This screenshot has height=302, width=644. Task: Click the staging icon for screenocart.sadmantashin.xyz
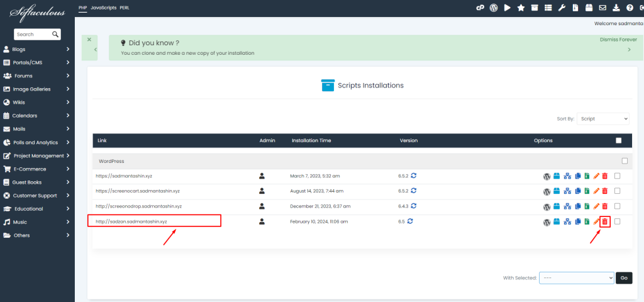click(567, 191)
